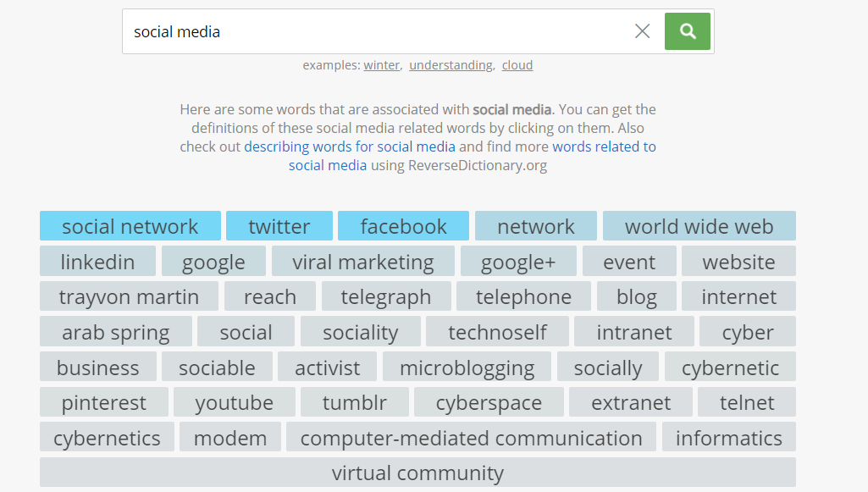Click the 'twitter' word tag
868x492 pixels.
coord(279,226)
